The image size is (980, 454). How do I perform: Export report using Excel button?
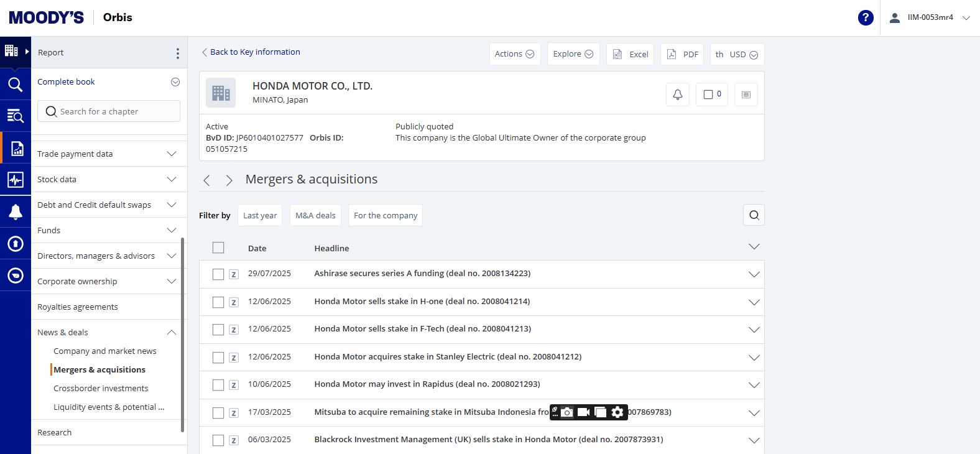(631, 54)
